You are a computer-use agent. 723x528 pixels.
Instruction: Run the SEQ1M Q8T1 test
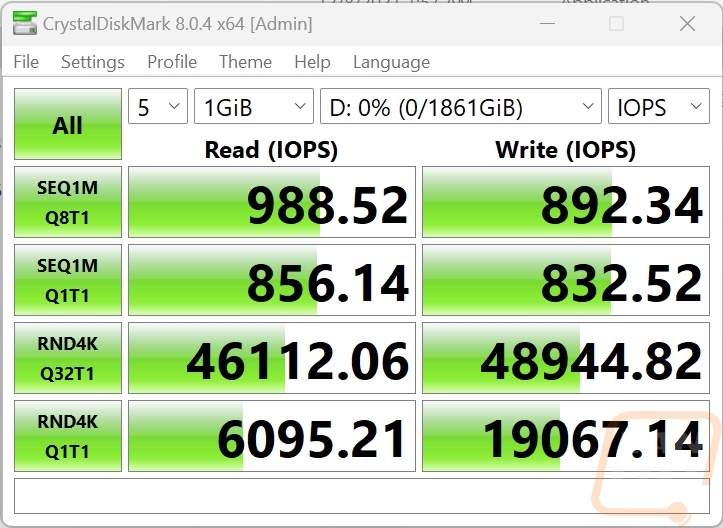pyautogui.click(x=68, y=202)
